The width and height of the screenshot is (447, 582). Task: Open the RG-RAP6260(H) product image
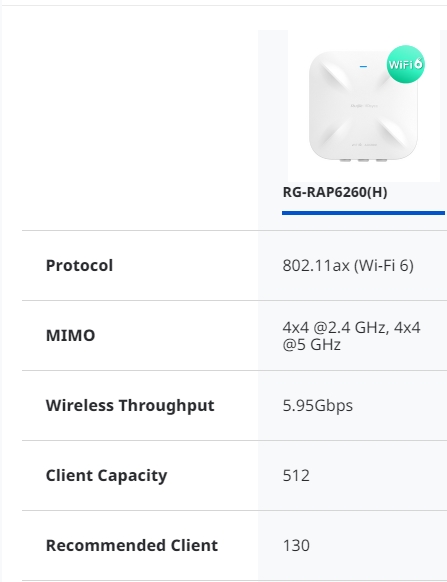click(x=364, y=106)
